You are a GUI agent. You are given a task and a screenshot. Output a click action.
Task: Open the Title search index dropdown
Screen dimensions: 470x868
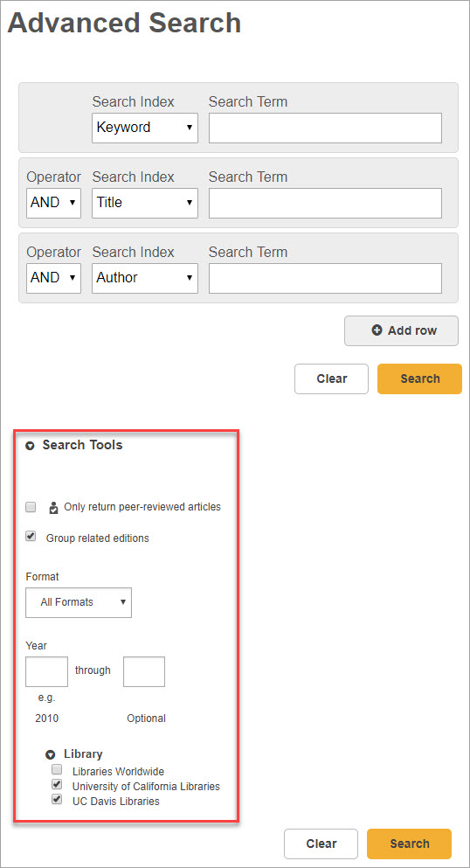tap(145, 203)
